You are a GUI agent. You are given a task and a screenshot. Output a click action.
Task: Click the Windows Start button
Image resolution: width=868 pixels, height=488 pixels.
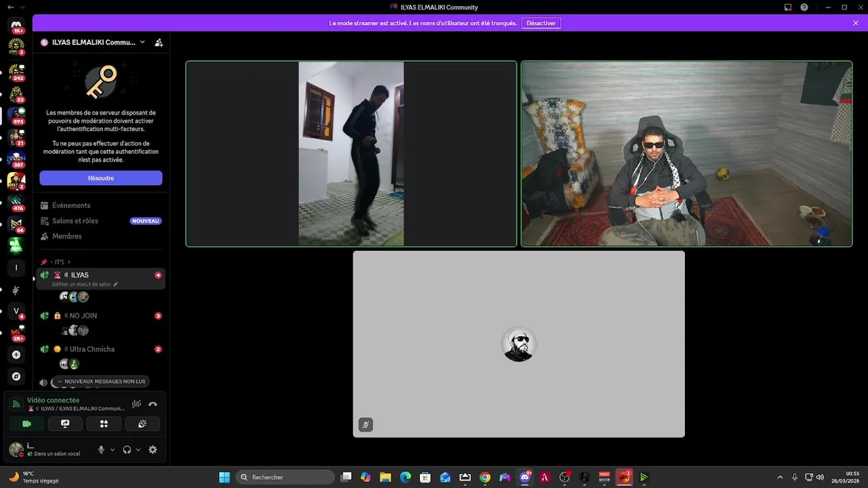224,477
